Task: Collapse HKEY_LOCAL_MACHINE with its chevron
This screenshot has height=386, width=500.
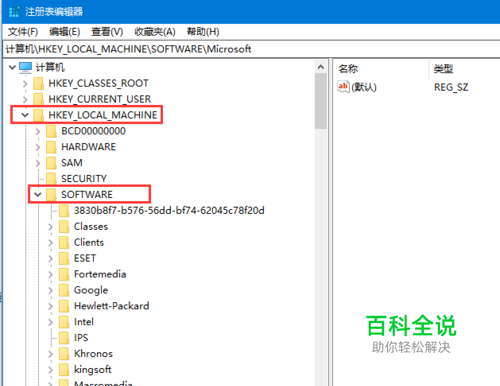Action: [25, 115]
